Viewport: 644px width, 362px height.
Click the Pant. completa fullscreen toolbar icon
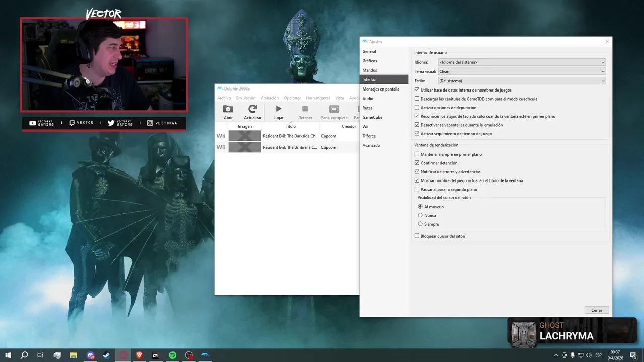click(334, 109)
